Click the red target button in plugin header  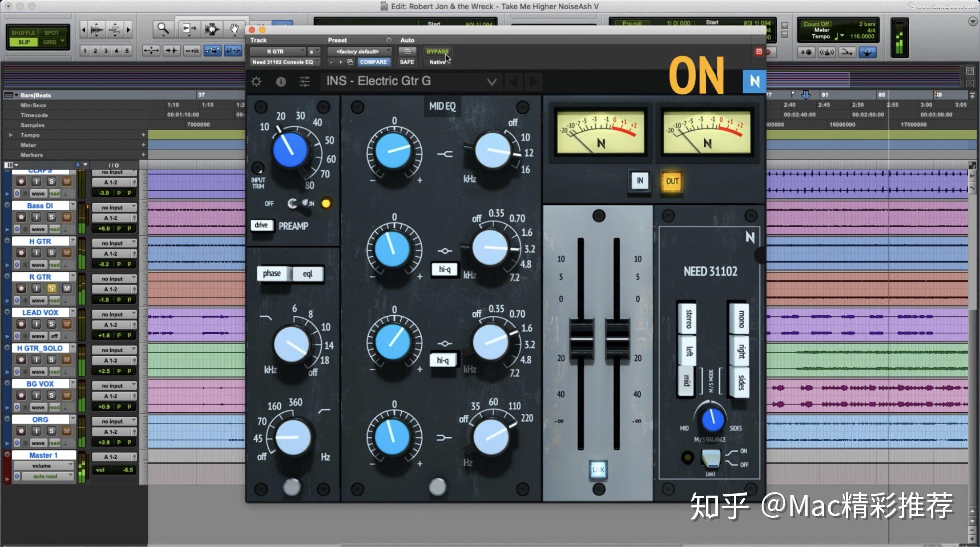coord(759,52)
